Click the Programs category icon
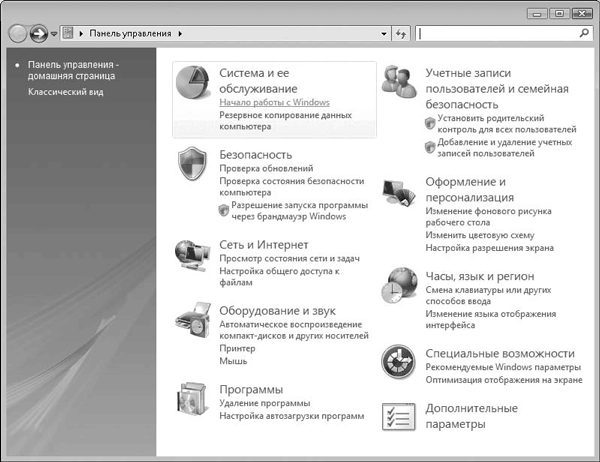Viewport: 600px width, 462px height. point(194,400)
